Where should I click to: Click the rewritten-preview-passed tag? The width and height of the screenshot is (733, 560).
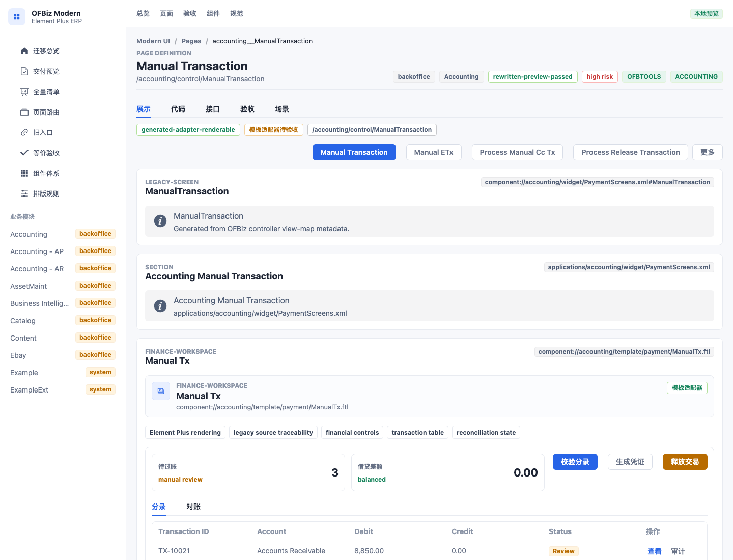tap(533, 77)
